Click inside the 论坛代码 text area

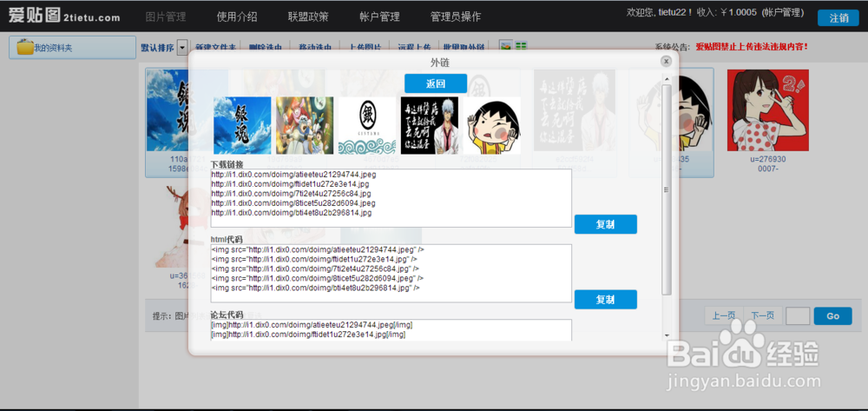click(391, 330)
